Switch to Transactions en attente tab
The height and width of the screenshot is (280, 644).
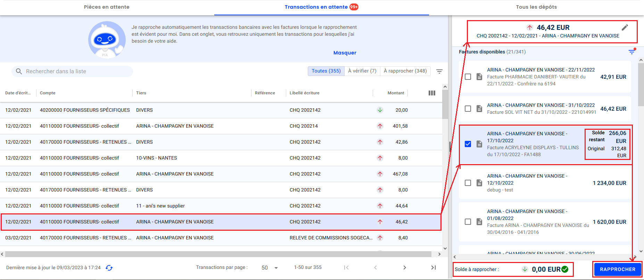coord(321,7)
